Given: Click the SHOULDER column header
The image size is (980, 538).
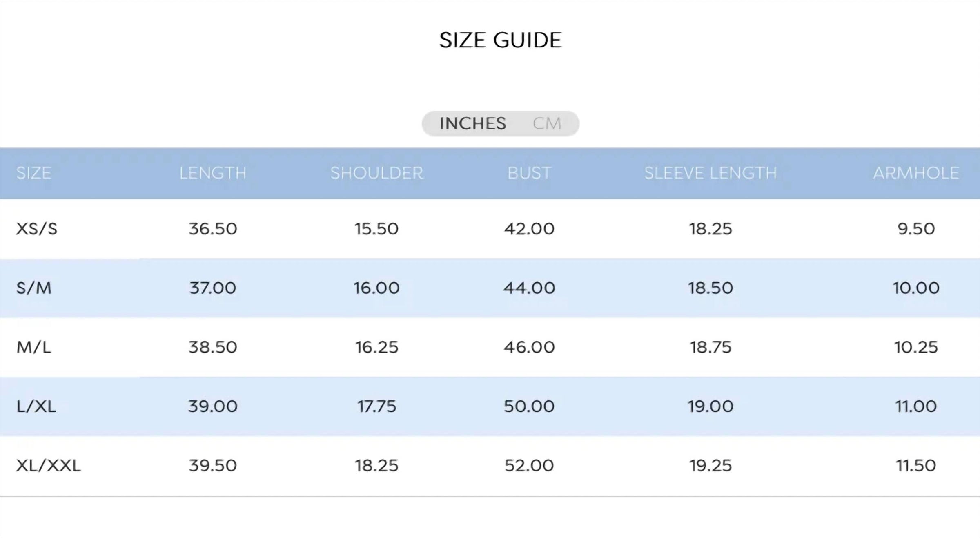Looking at the screenshot, I should 376,173.
